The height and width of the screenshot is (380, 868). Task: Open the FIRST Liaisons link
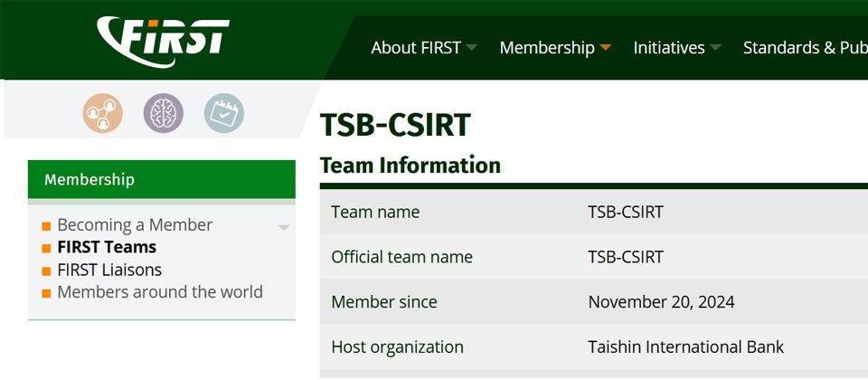pyautogui.click(x=109, y=270)
